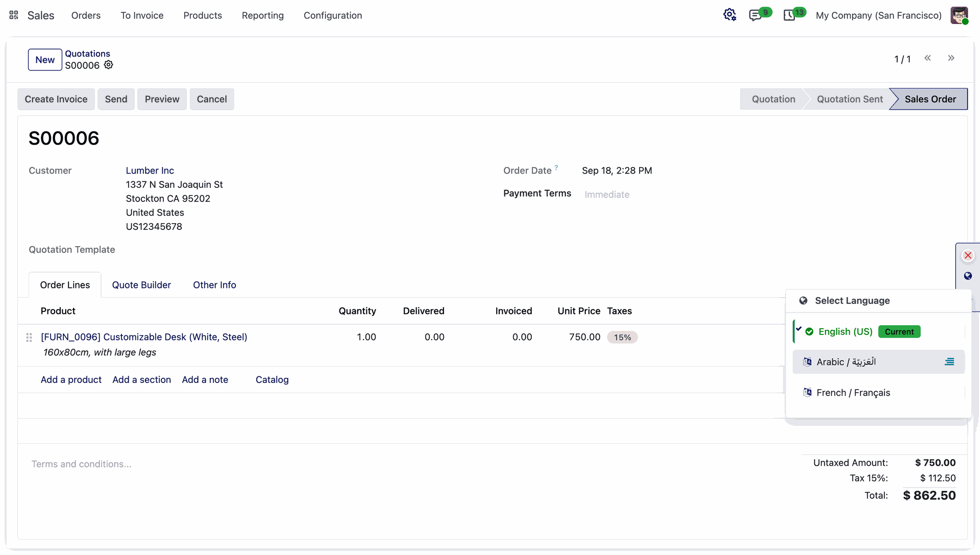Image resolution: width=980 pixels, height=555 pixels.
Task: Switch to the Quote Builder tab
Action: (x=141, y=285)
